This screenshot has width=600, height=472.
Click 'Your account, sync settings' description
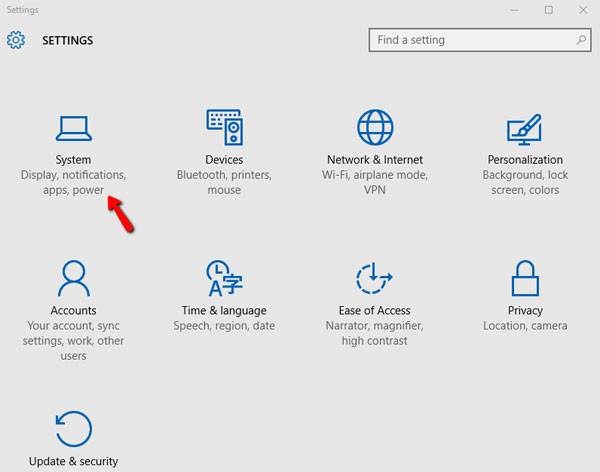(73, 341)
